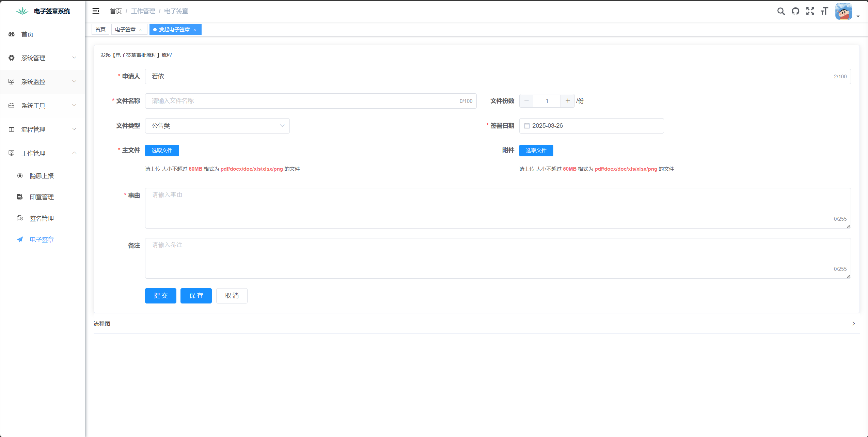868x437 pixels.
Task: Click the GitHub icon
Action: click(x=795, y=11)
